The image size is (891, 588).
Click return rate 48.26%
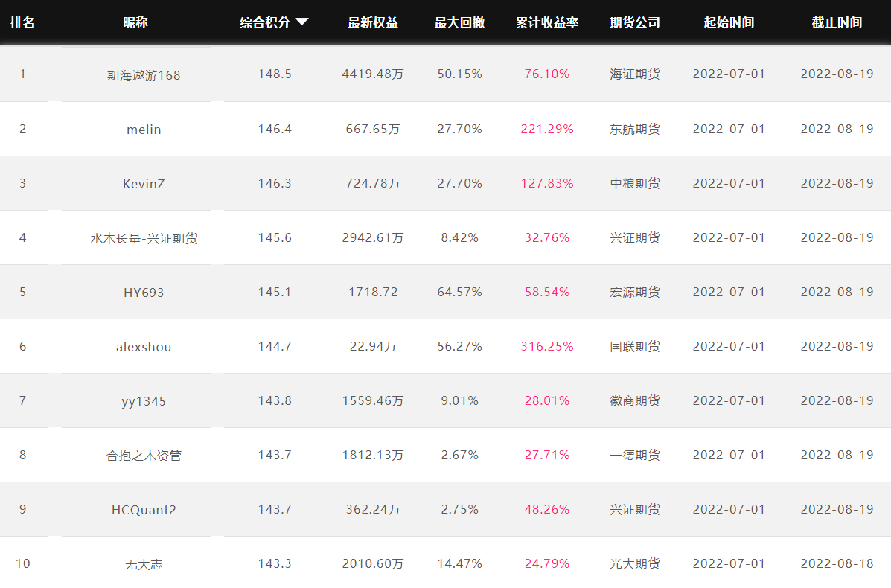(x=547, y=509)
